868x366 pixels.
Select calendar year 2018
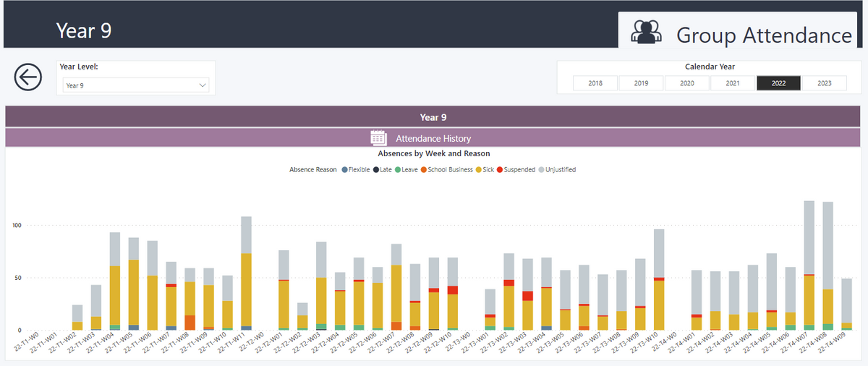coord(595,83)
